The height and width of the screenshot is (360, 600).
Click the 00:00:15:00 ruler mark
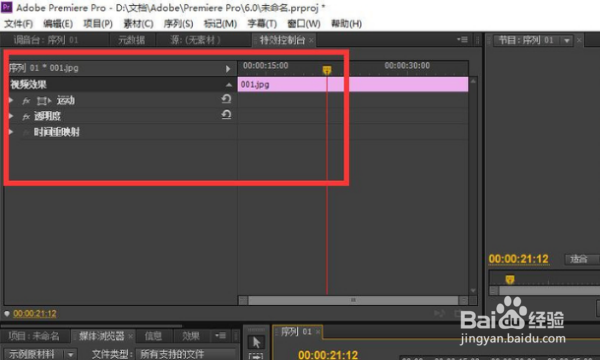[266, 66]
